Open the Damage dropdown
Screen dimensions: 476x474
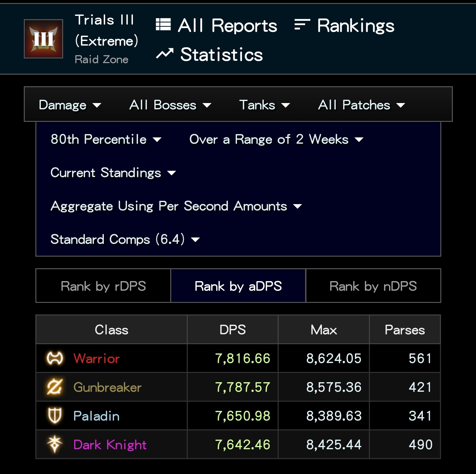[x=70, y=105]
